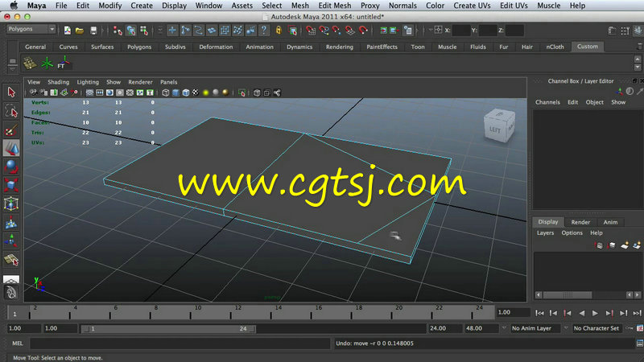Click the question mark selection mask icon
Image resolution: width=644 pixels, height=362 pixels.
pyautogui.click(x=264, y=31)
